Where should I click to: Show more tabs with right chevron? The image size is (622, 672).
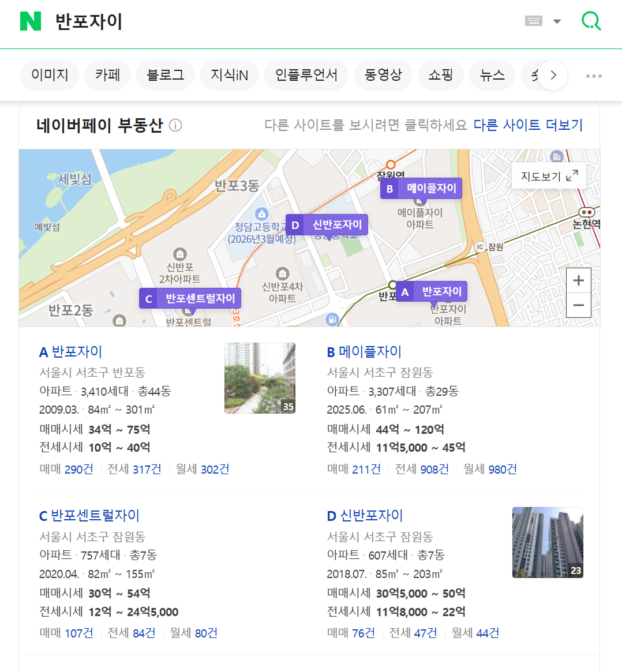553,75
